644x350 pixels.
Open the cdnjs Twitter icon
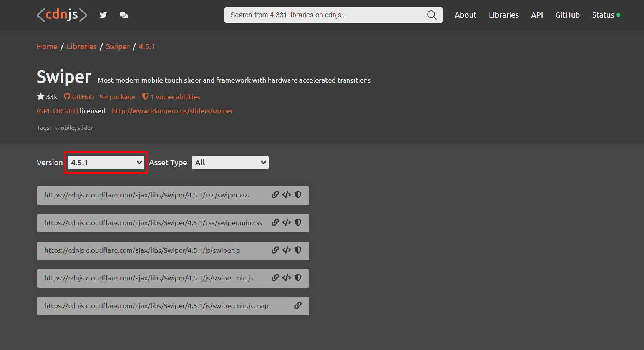103,15
